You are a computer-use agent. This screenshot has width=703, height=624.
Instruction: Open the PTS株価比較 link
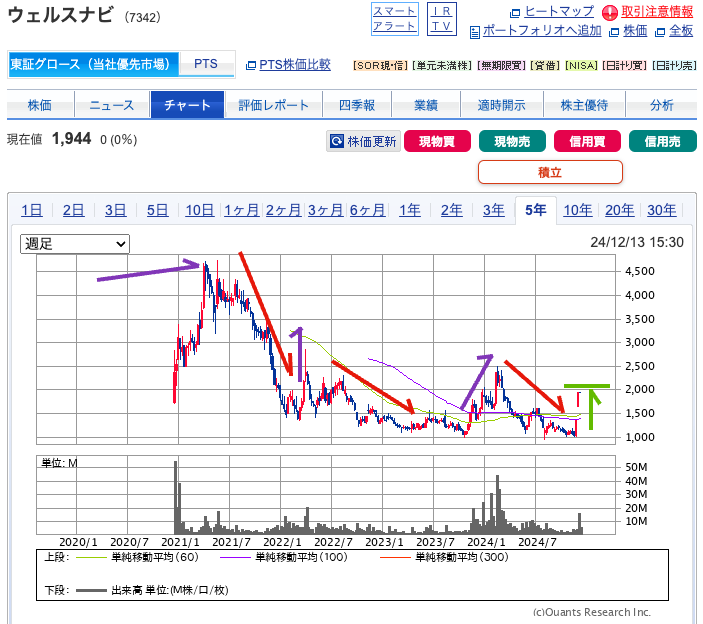(295, 65)
